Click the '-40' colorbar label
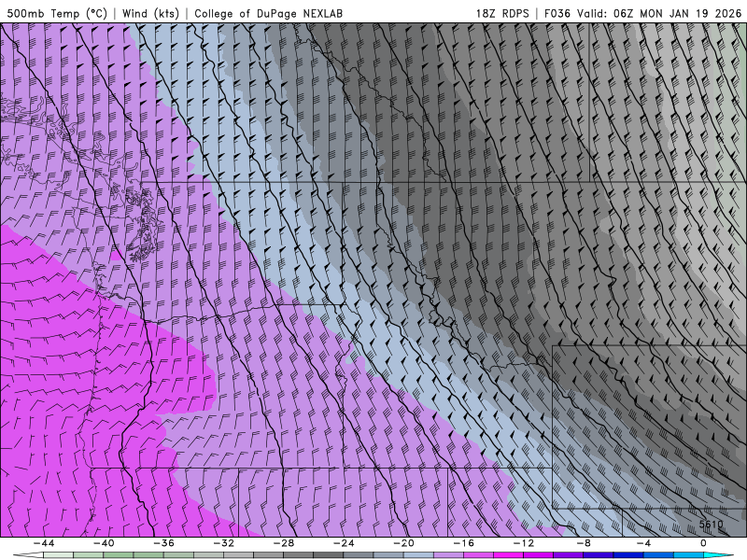Image resolution: width=747 pixels, height=560 pixels. [x=104, y=543]
